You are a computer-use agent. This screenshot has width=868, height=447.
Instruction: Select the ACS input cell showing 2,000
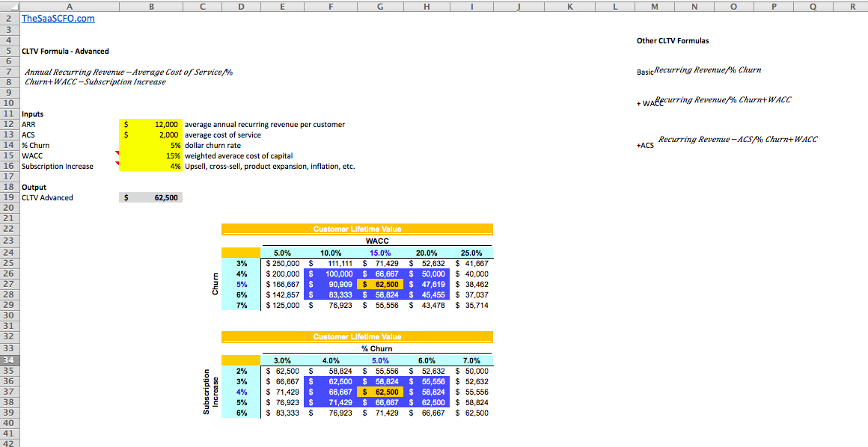coord(150,135)
